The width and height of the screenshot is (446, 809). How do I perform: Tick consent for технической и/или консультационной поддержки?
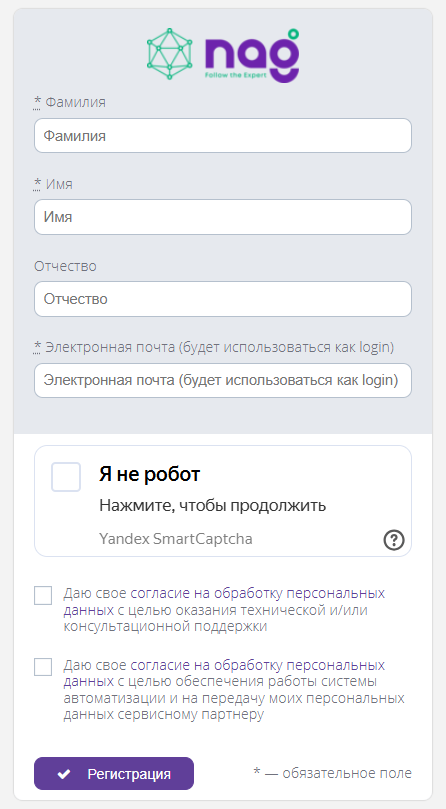click(x=43, y=595)
